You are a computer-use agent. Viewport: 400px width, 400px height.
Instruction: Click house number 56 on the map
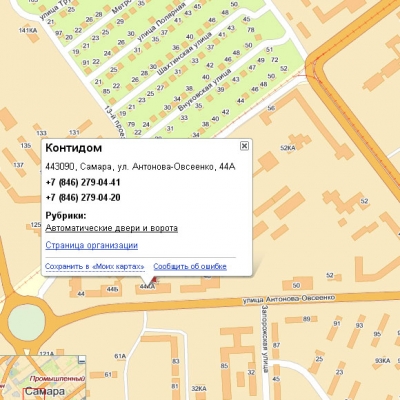271,108
